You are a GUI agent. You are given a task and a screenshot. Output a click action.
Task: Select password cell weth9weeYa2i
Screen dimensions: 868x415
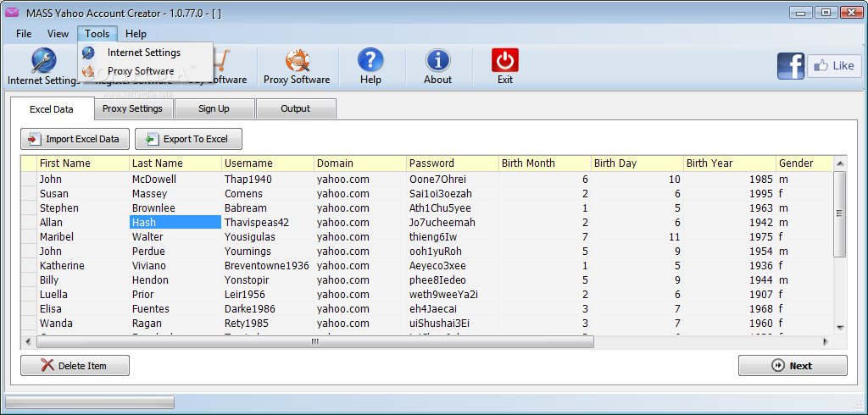pyautogui.click(x=453, y=295)
